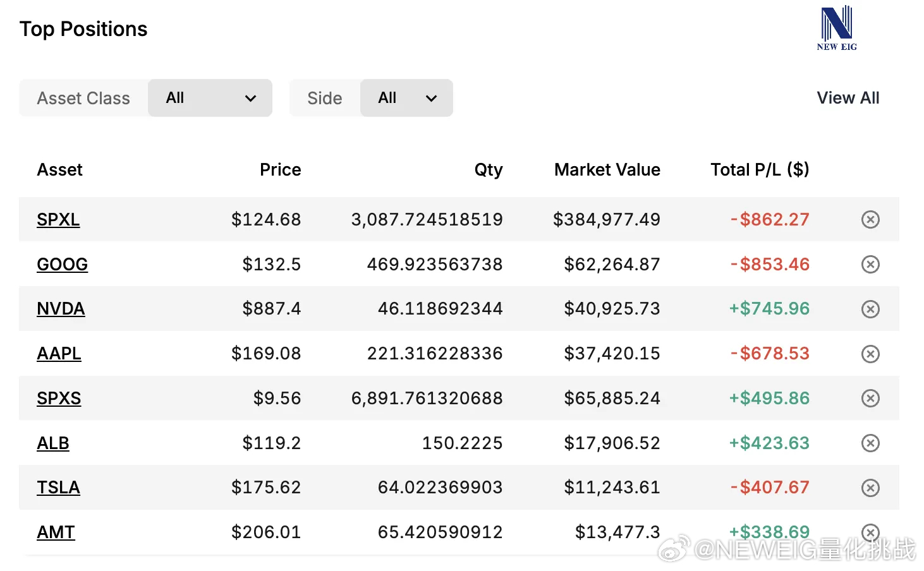Sort by the Asset column header
The width and height of the screenshot is (924, 571).
[x=60, y=169]
